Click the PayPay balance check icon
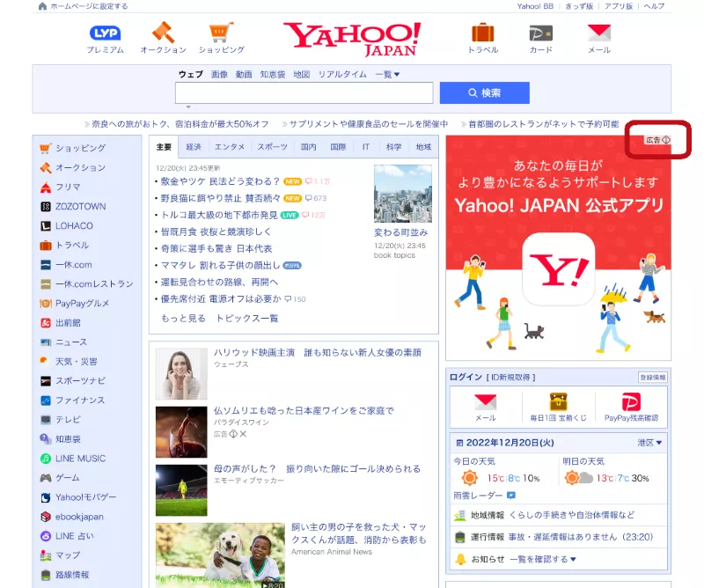704x588 pixels. click(631, 403)
